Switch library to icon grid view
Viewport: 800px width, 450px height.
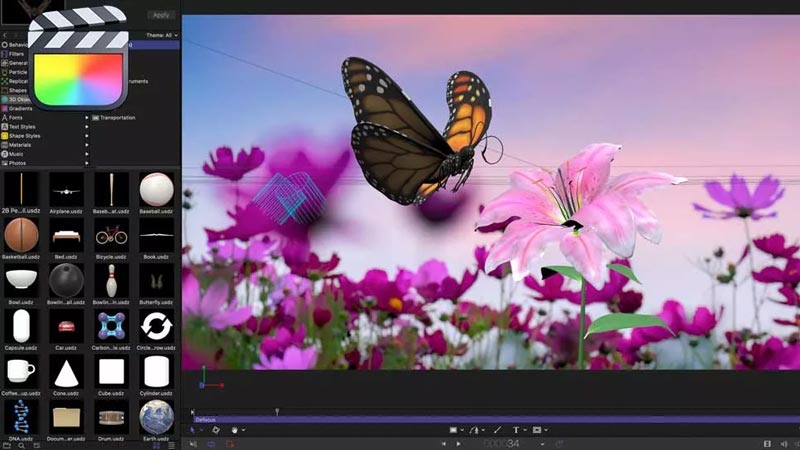pyautogui.click(x=156, y=443)
